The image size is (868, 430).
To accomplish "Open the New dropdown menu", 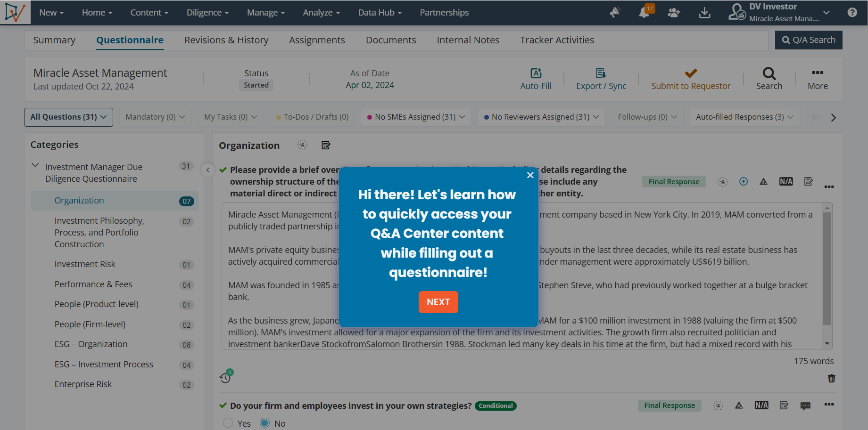I will [51, 13].
